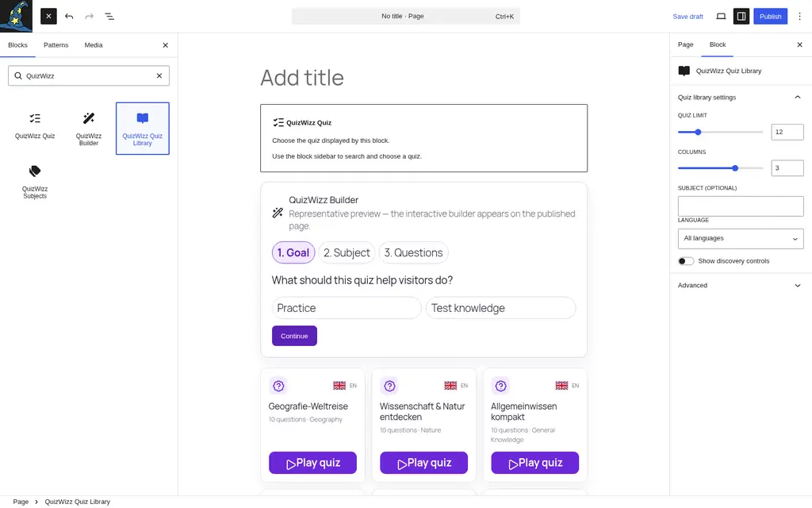
Task: Click question badge icon on Allgemeinwissen kompakt card
Action: 501,386
